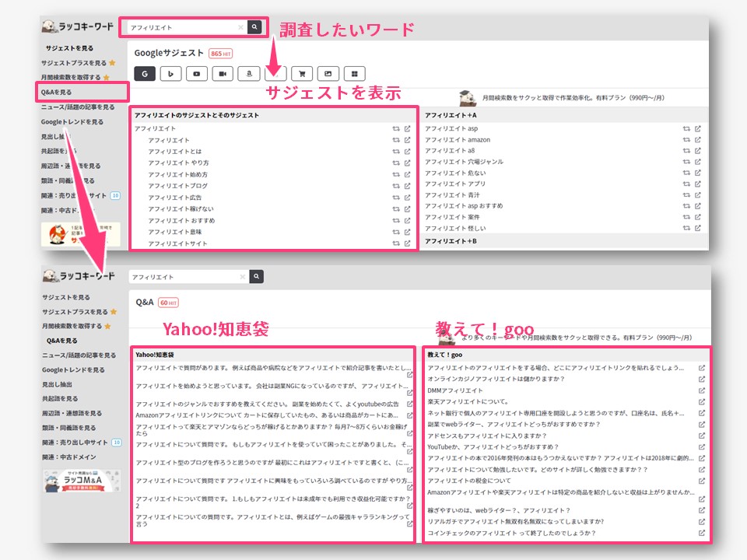The width and height of the screenshot is (747, 560).
Task: Open 類語・同義語を見る in Q&A screen sidebar
Action: [x=69, y=428]
